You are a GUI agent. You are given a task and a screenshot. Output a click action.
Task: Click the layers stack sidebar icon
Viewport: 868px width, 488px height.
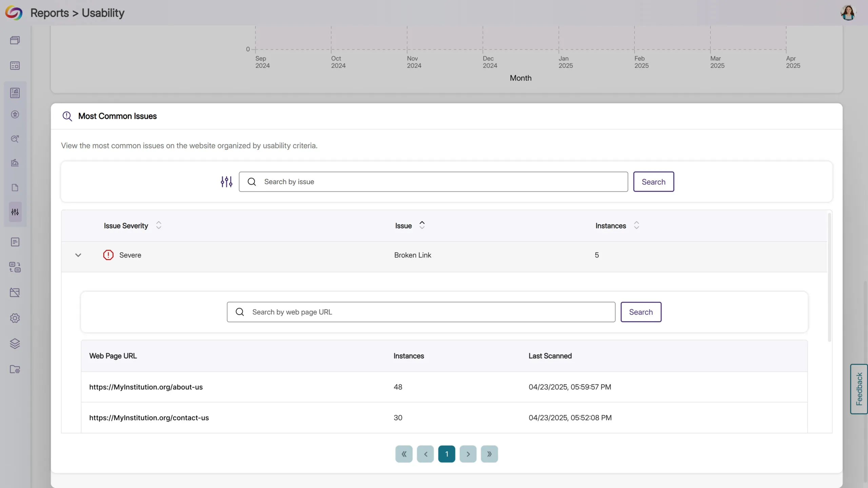(x=15, y=344)
